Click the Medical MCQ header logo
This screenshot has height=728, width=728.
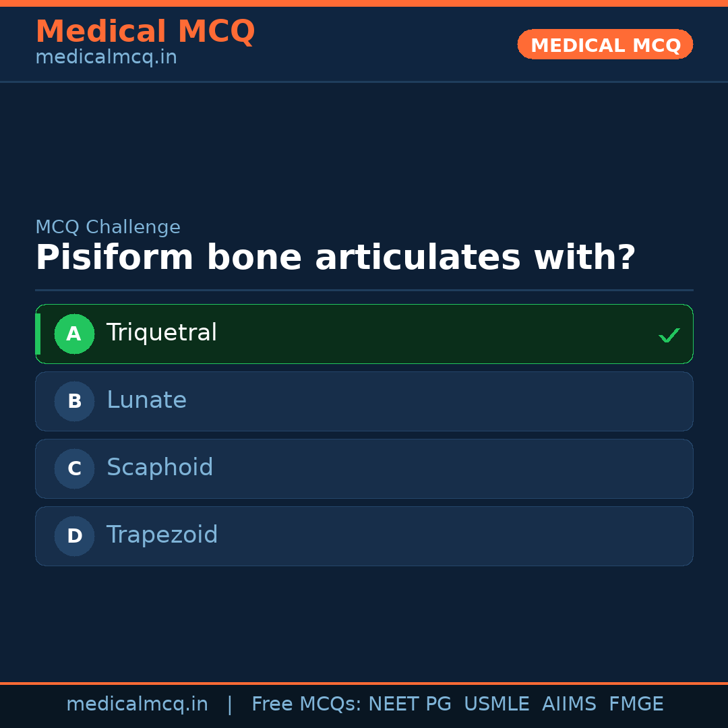coord(146,32)
